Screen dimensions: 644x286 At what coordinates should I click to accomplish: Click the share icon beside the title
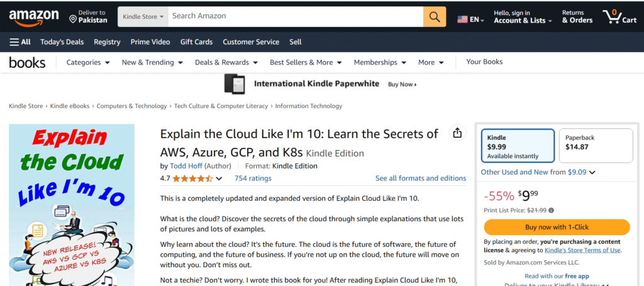457,133
